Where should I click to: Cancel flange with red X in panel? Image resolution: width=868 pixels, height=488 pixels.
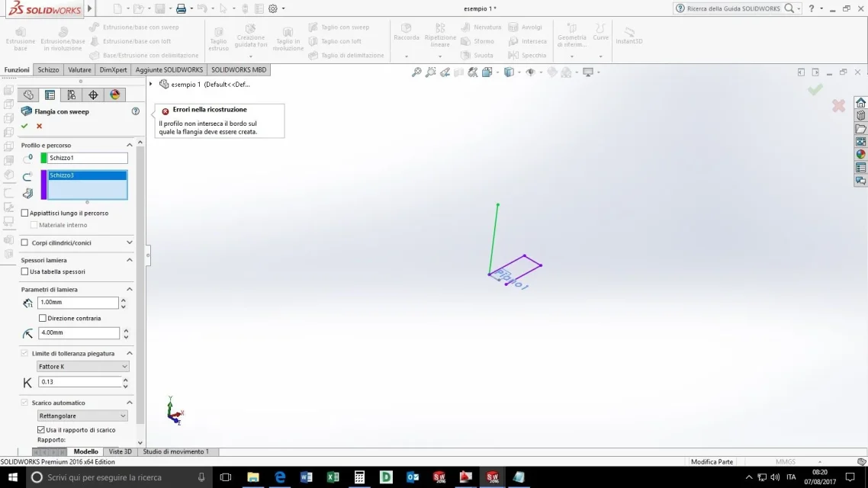[x=40, y=126]
